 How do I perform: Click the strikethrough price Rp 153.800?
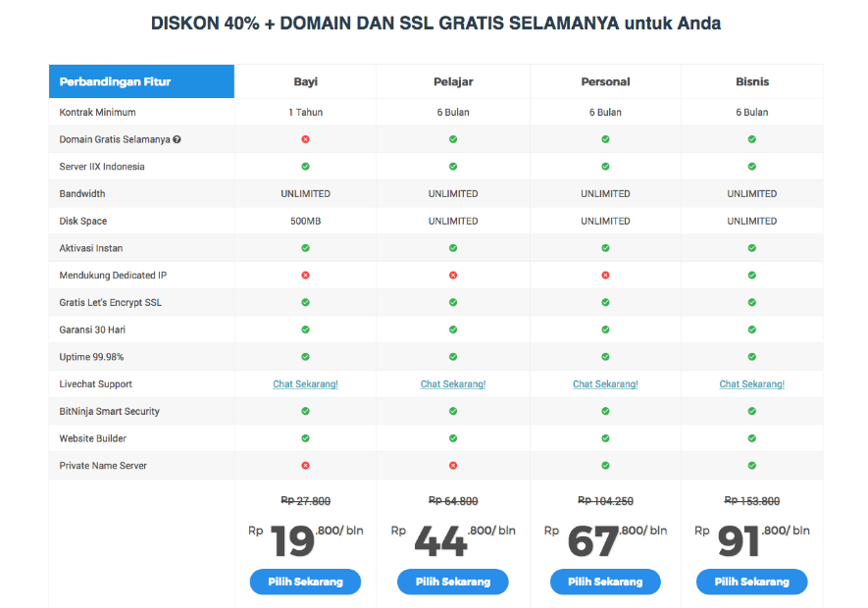[751, 500]
